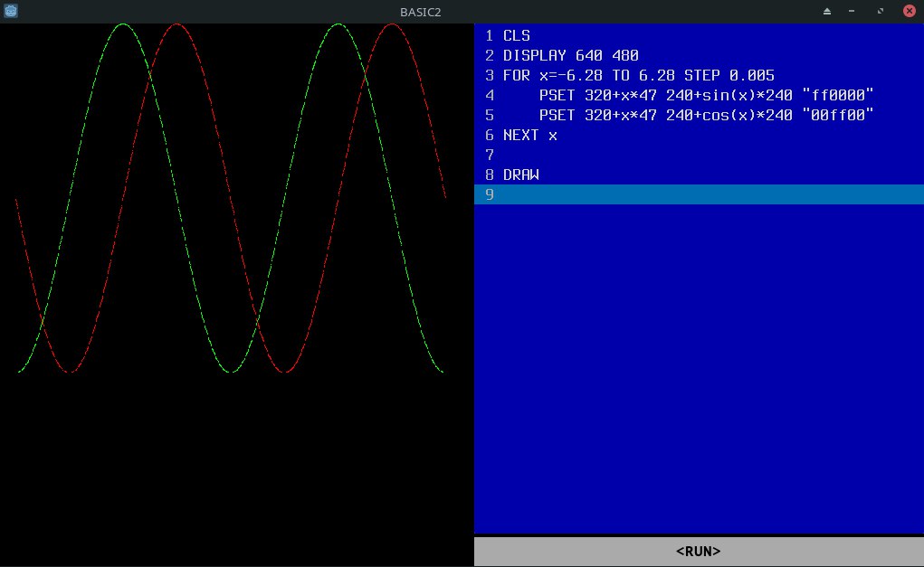924x567 pixels.
Task: Click the PSET line with cos(x)
Action: (699, 116)
